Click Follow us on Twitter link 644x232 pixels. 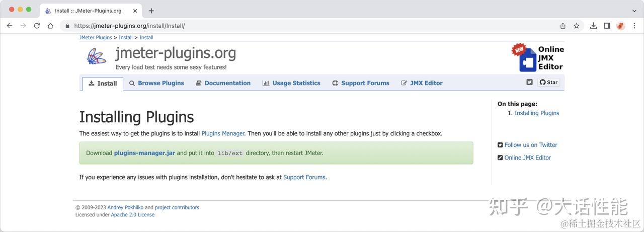[531, 145]
